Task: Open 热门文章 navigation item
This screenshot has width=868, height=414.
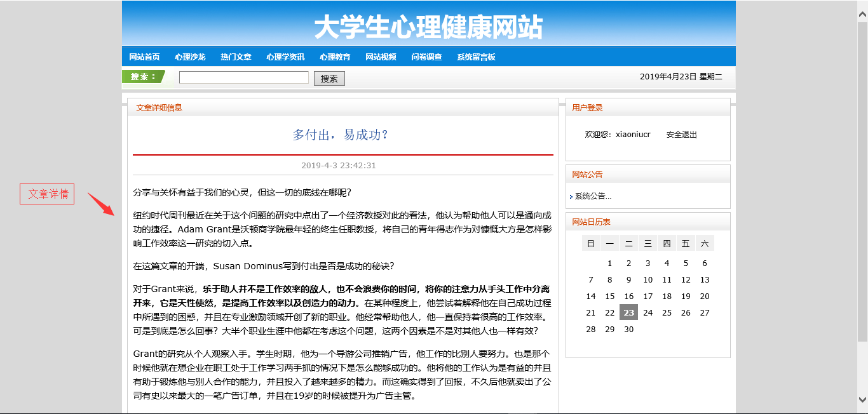Action: 236,57
